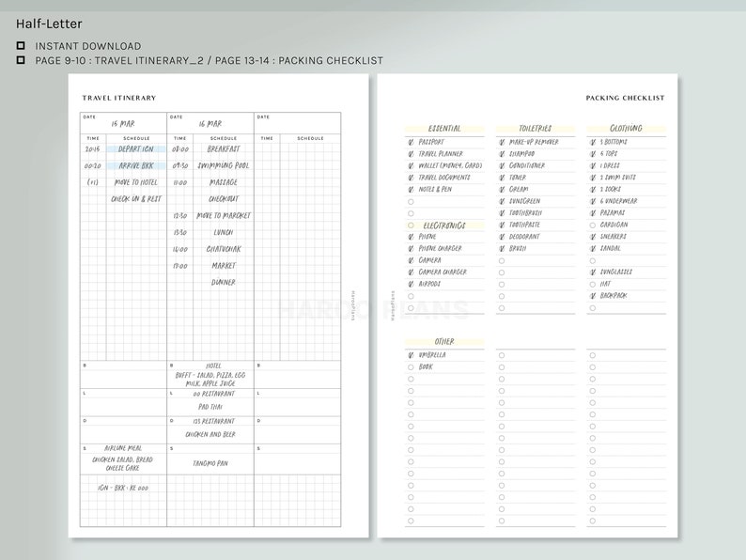Tick the Book checkbox under Other
Screen dimensions: 746x560
pos(411,367)
